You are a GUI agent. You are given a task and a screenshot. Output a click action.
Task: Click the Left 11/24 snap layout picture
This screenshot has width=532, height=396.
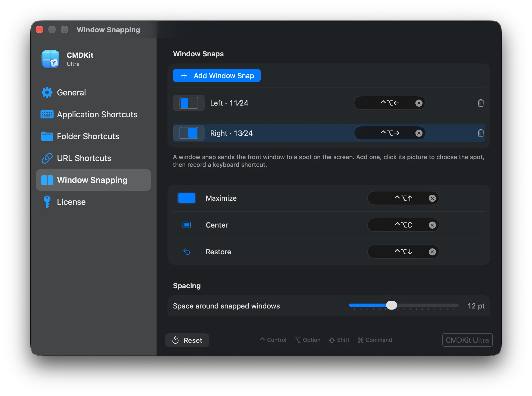coord(189,103)
